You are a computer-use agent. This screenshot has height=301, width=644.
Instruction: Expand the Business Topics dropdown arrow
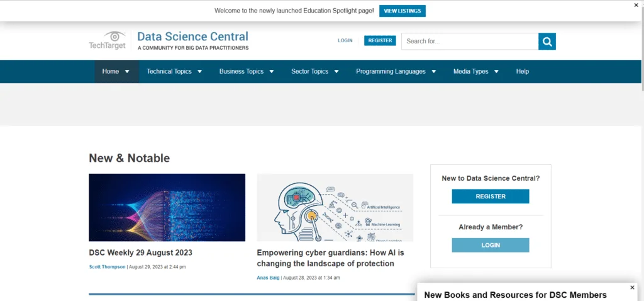272,72
